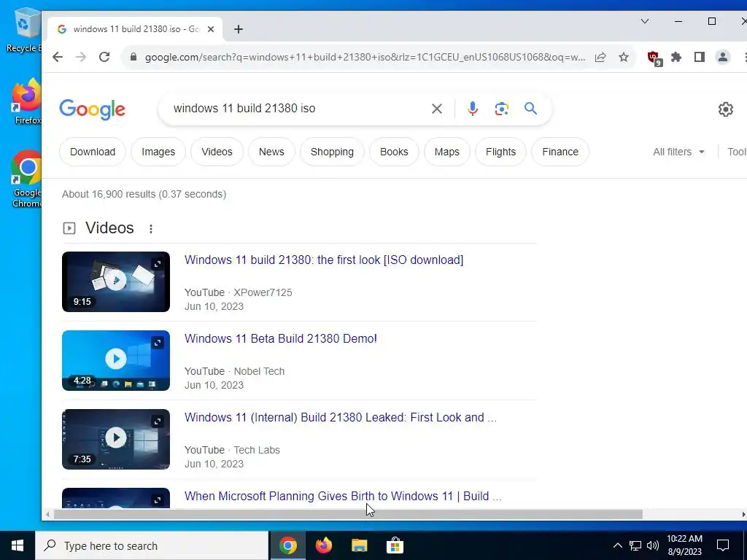Open Microsoft Store from the taskbar
Screen dimensions: 747x560
(x=395, y=545)
